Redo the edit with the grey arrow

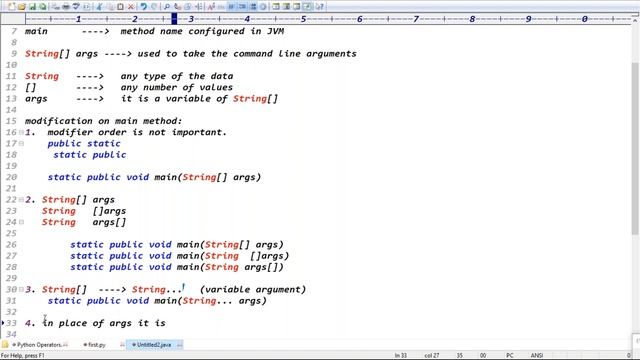pyautogui.click(x=154, y=7)
